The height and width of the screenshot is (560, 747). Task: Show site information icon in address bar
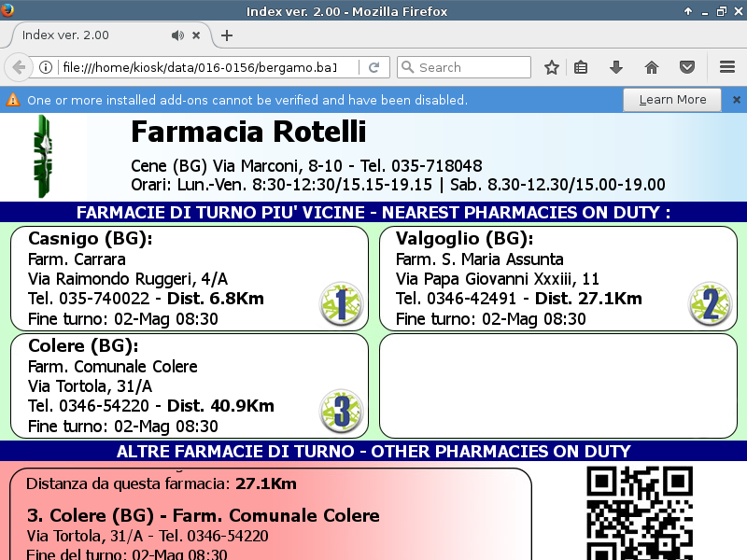point(46,67)
